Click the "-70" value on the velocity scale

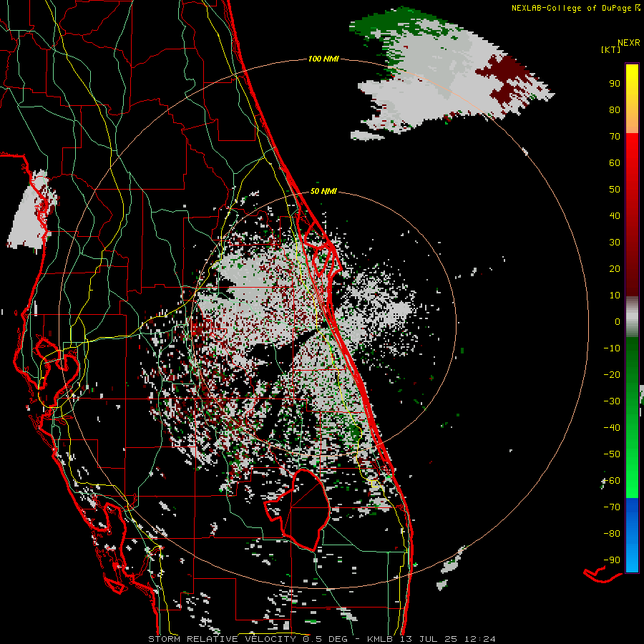tap(612, 507)
